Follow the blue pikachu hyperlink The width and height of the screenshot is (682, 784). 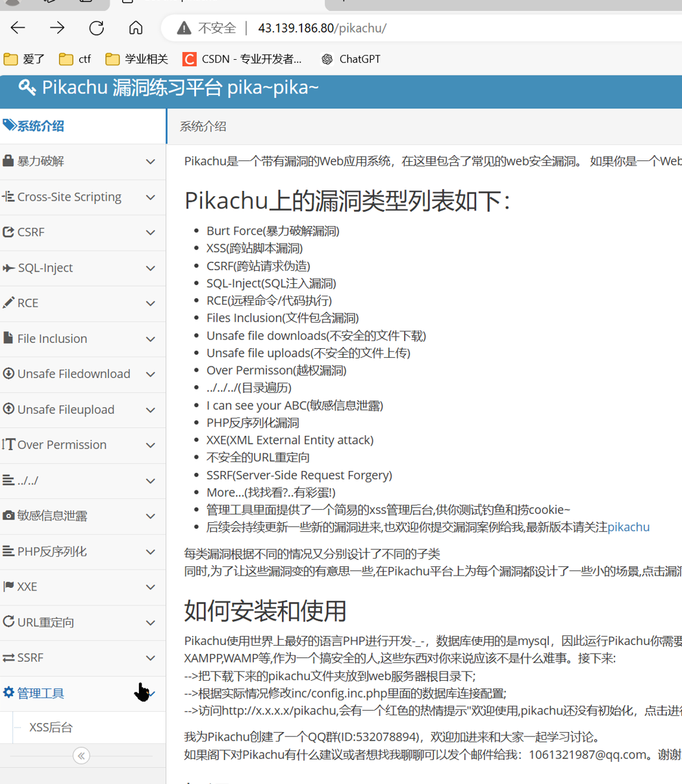pyautogui.click(x=629, y=527)
